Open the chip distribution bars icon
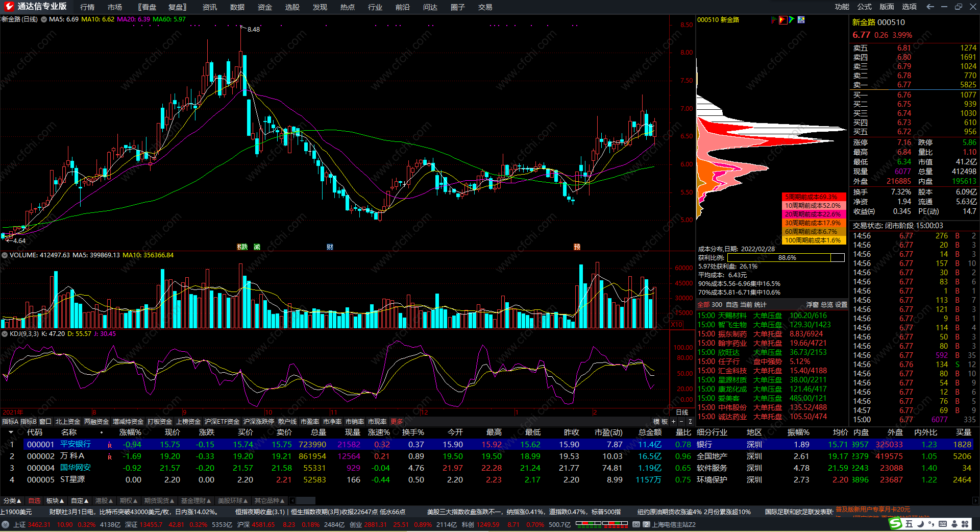980x532 pixels. coord(774,20)
